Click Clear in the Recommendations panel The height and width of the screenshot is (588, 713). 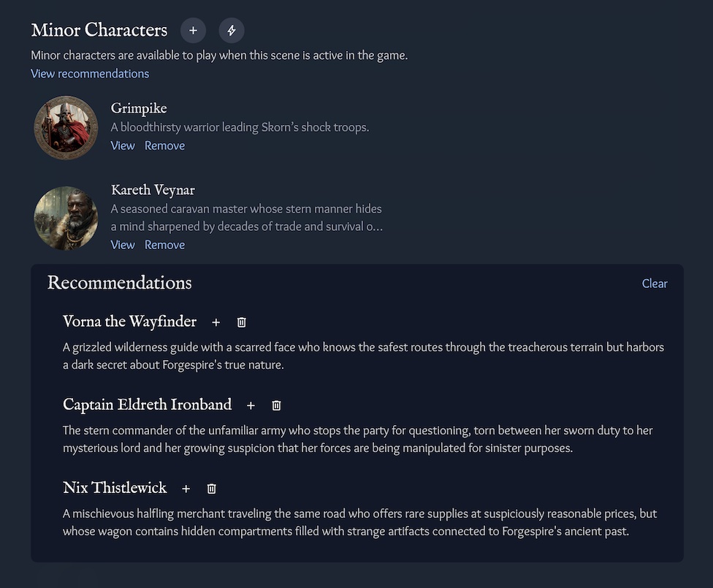coord(654,283)
